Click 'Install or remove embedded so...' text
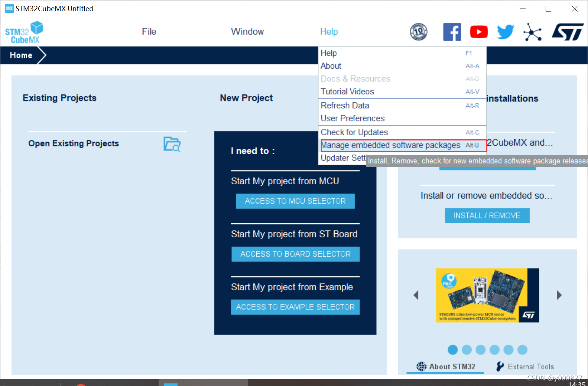This screenshot has width=588, height=386. pyautogui.click(x=486, y=195)
